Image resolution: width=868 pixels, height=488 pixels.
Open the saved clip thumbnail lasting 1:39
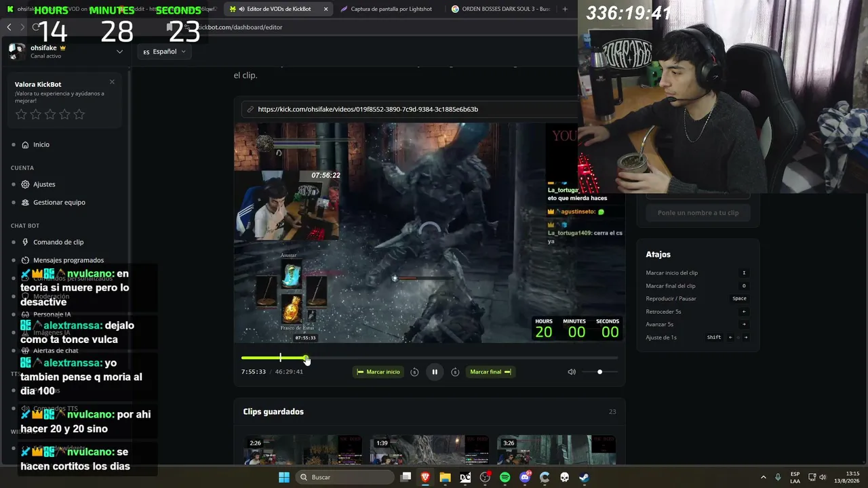(430, 450)
